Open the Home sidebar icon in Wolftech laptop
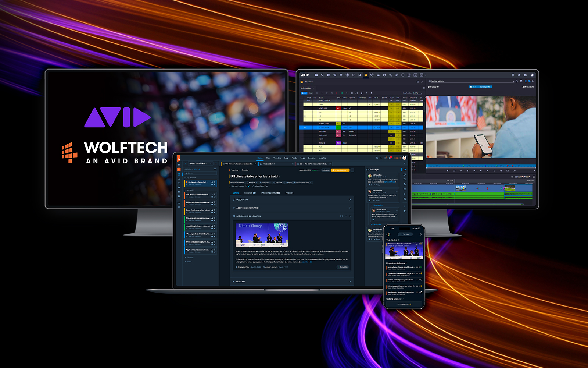588x368 pixels. [179, 164]
